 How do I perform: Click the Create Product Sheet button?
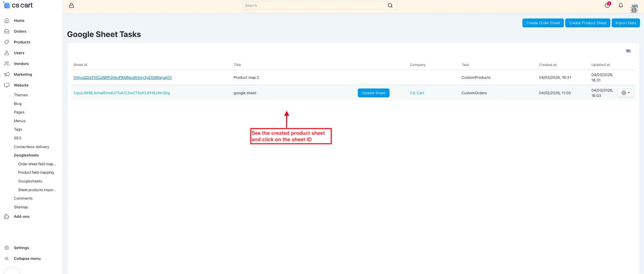(588, 23)
